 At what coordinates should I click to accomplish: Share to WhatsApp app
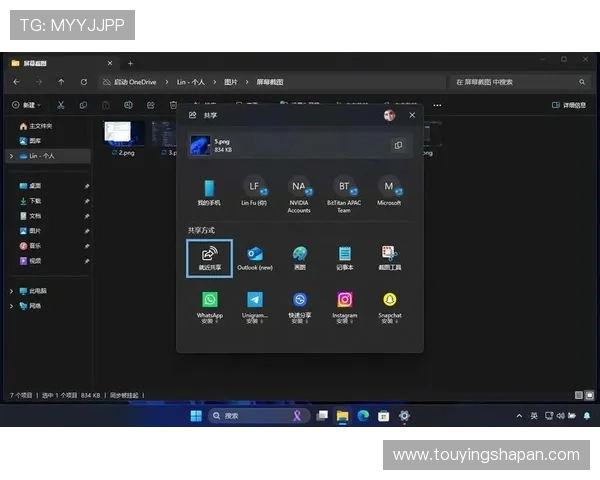click(x=210, y=301)
